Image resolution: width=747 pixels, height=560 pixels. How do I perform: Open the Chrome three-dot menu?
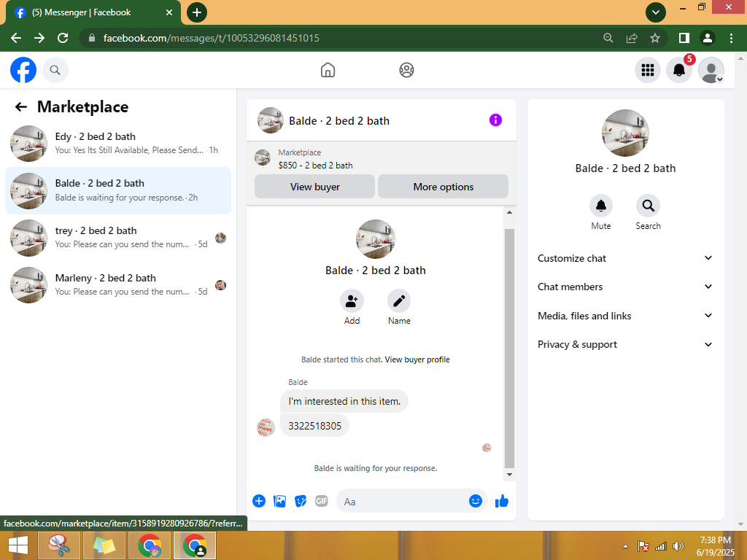[x=731, y=38]
